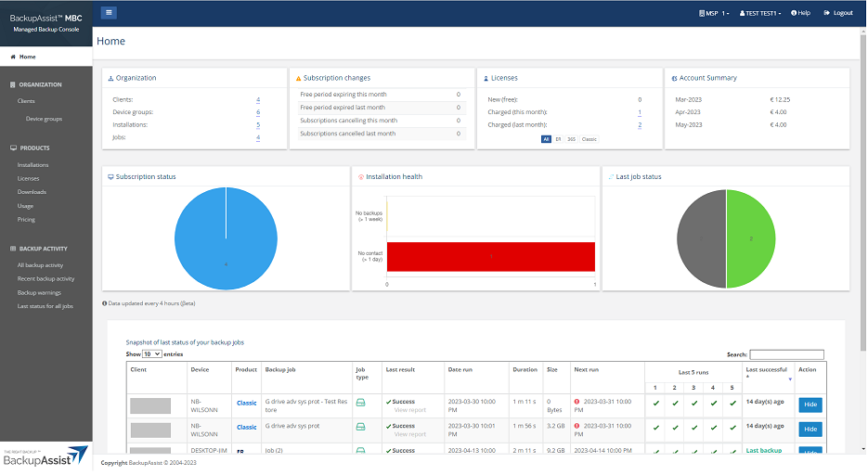Click red alert icon on 1 m 56 s row
868x475 pixels.
pos(577,426)
